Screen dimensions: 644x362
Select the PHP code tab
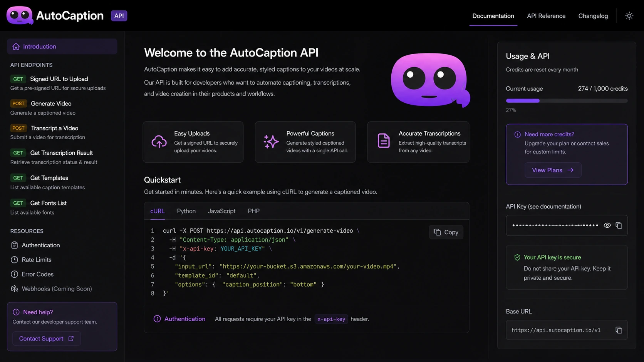tap(254, 211)
